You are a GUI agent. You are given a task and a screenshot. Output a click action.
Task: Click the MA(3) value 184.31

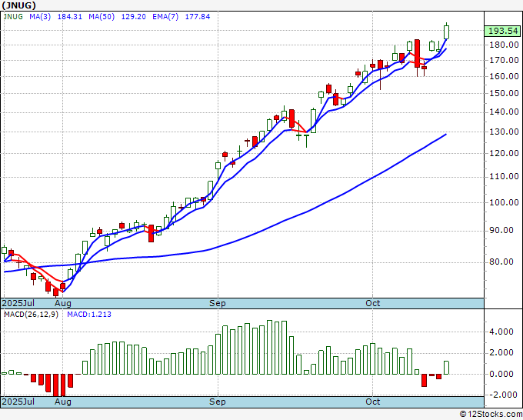[x=70, y=16]
